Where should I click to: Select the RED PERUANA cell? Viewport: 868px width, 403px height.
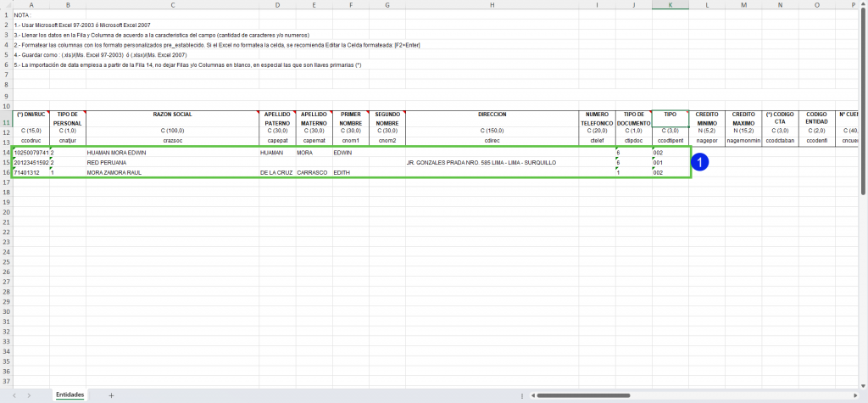pyautogui.click(x=173, y=162)
